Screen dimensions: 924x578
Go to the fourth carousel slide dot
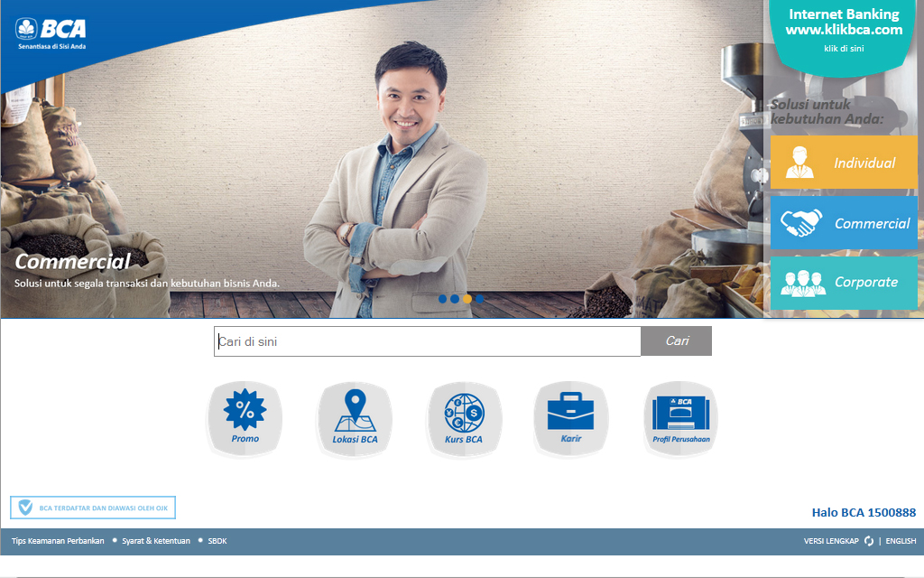pos(480,299)
